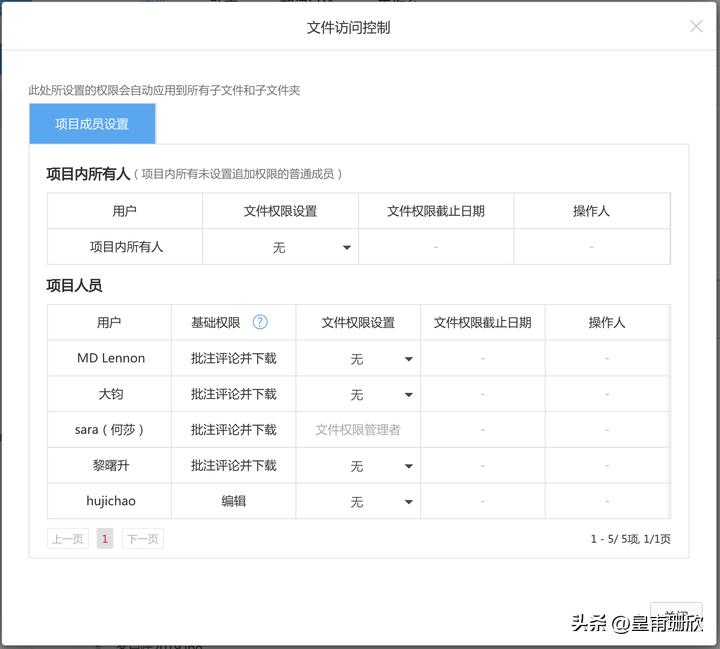Go to previous page 上一页
The height and width of the screenshot is (649, 720).
68,539
